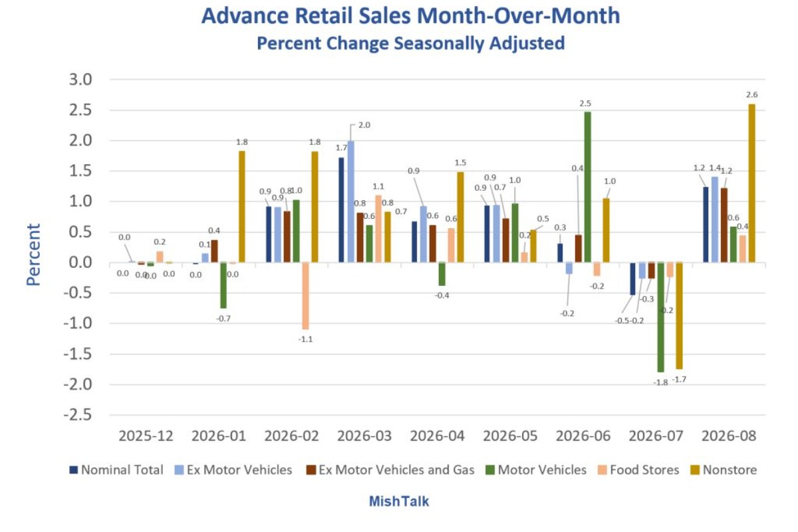Click the gold Nonstore bar for 2026-01
The image size is (798, 532).
(x=241, y=207)
